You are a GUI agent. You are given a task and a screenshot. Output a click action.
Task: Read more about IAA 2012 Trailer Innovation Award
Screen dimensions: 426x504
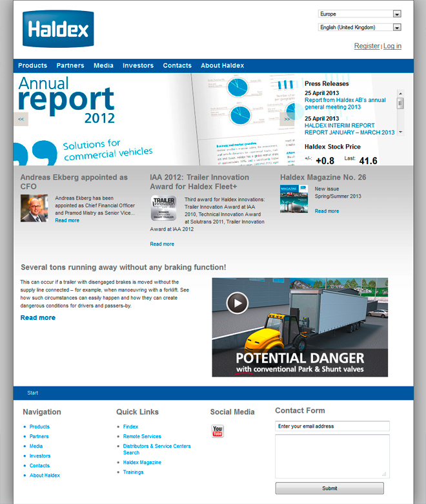pos(162,244)
